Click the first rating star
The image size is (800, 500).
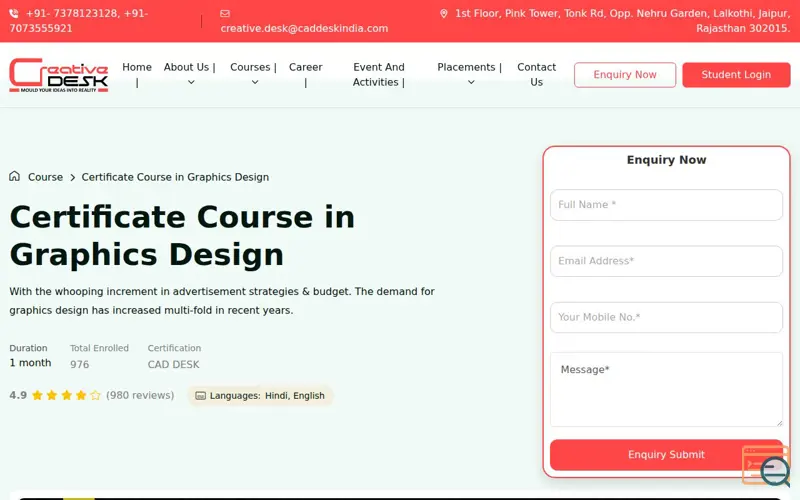pos(37,395)
